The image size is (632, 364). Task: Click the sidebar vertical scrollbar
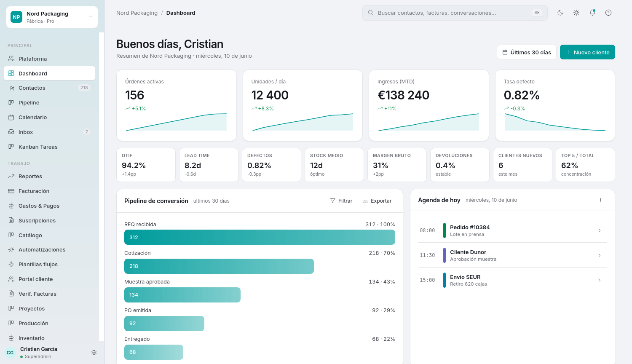(102, 187)
